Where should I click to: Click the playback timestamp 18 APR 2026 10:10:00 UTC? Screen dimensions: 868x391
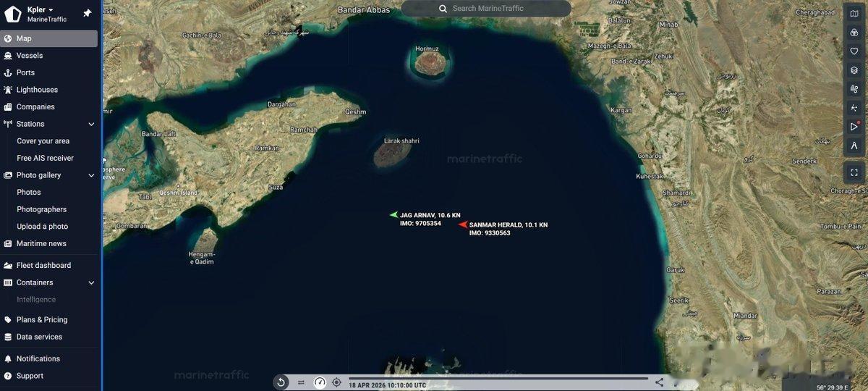pos(387,385)
